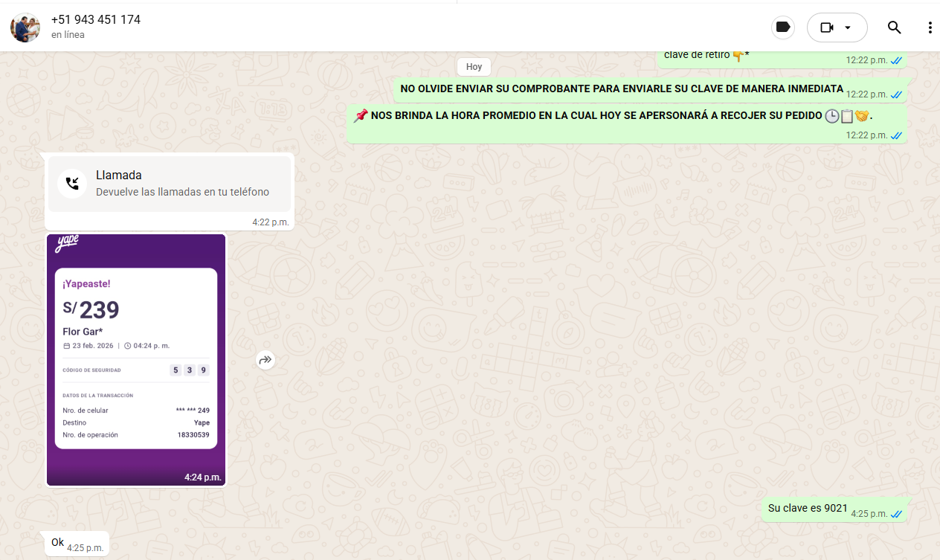
Task: Click the label tag icon in header
Action: (782, 28)
